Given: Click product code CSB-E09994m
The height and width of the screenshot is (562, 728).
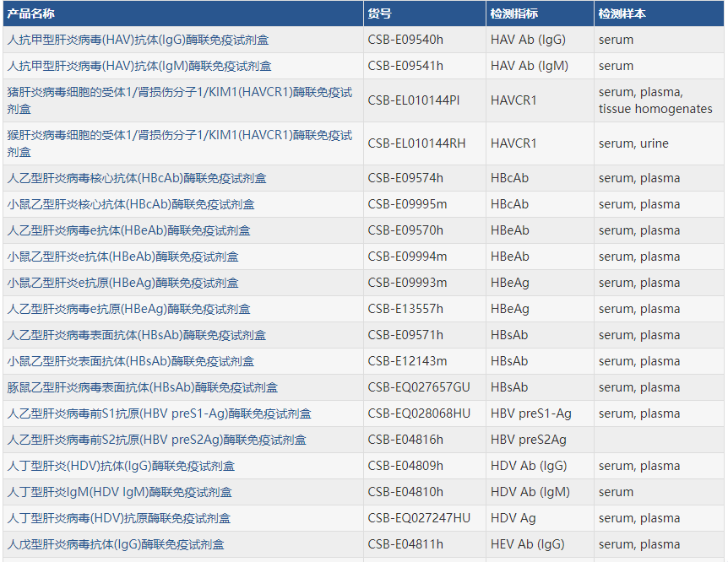Looking at the screenshot, I should (x=407, y=257).
